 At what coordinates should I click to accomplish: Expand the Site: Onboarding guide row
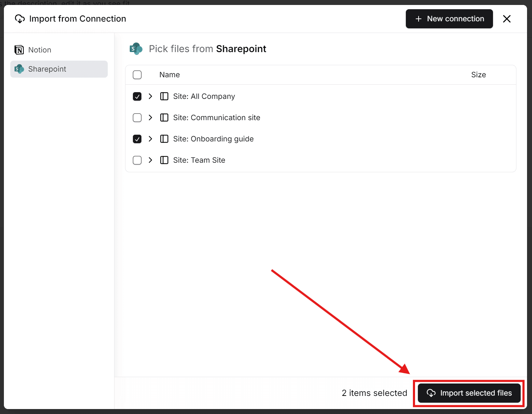(150, 139)
